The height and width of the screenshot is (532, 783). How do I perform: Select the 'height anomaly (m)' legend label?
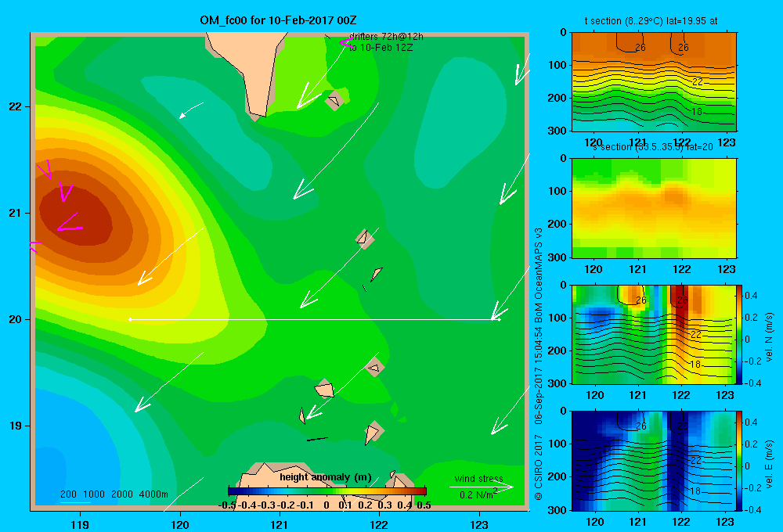point(326,477)
